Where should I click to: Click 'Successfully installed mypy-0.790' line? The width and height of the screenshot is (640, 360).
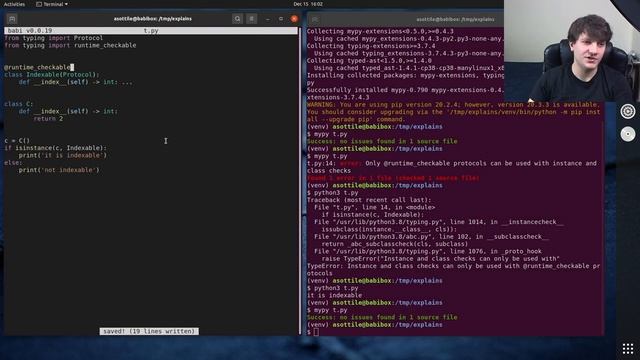tap(405, 90)
